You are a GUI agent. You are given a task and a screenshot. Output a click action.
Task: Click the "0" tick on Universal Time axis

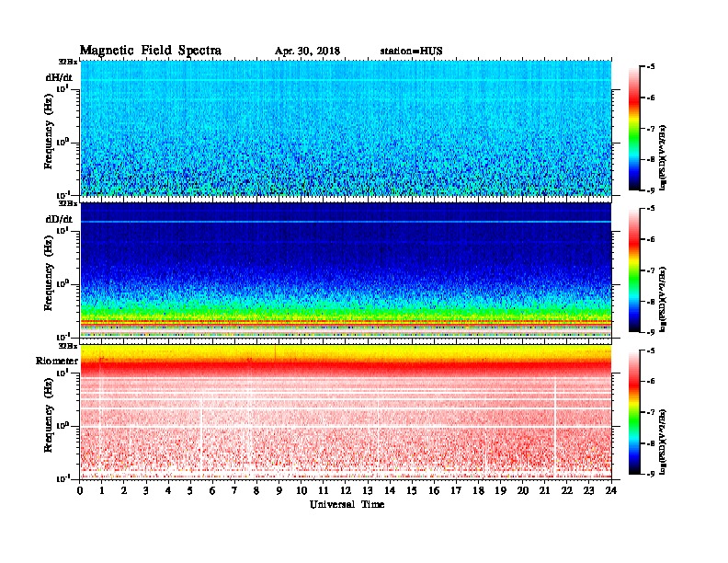click(x=80, y=491)
